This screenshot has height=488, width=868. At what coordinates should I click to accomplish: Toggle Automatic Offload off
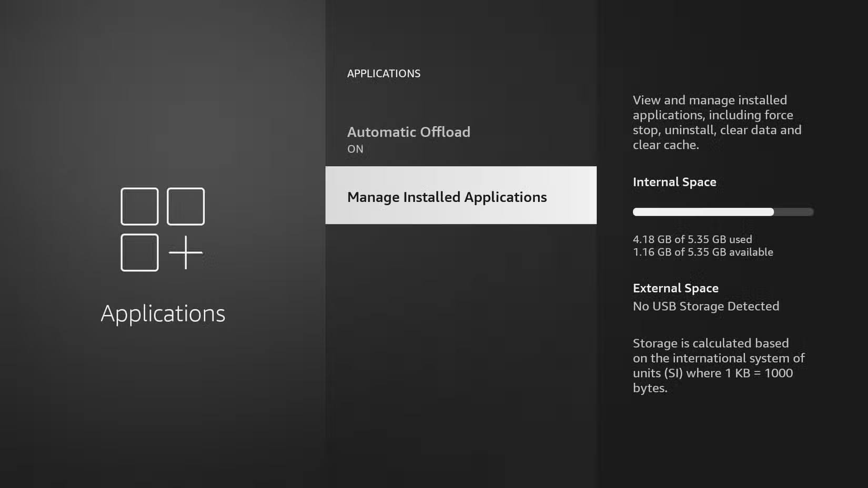409,138
